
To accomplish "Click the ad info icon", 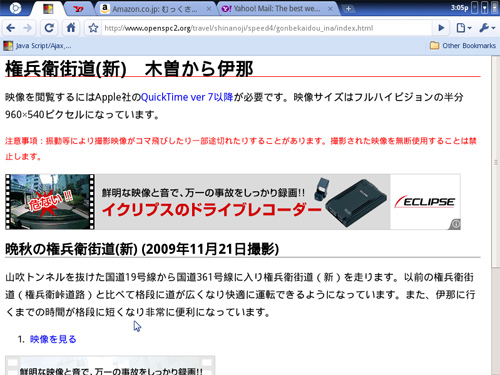I will point(455,224).
